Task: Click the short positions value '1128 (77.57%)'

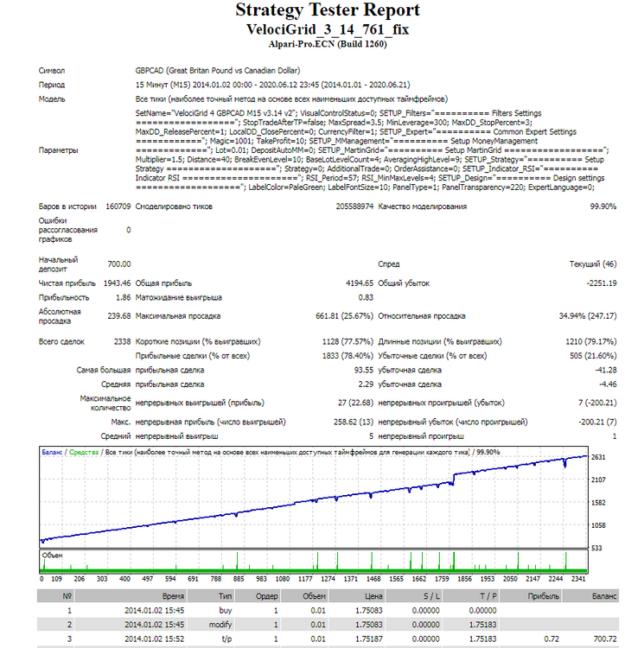Action: [x=348, y=342]
